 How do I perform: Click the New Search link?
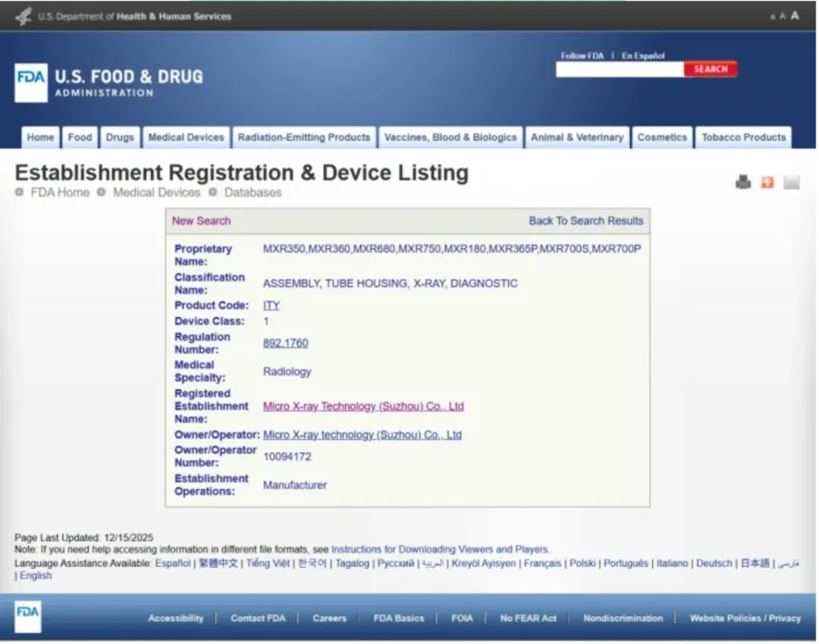point(201,221)
